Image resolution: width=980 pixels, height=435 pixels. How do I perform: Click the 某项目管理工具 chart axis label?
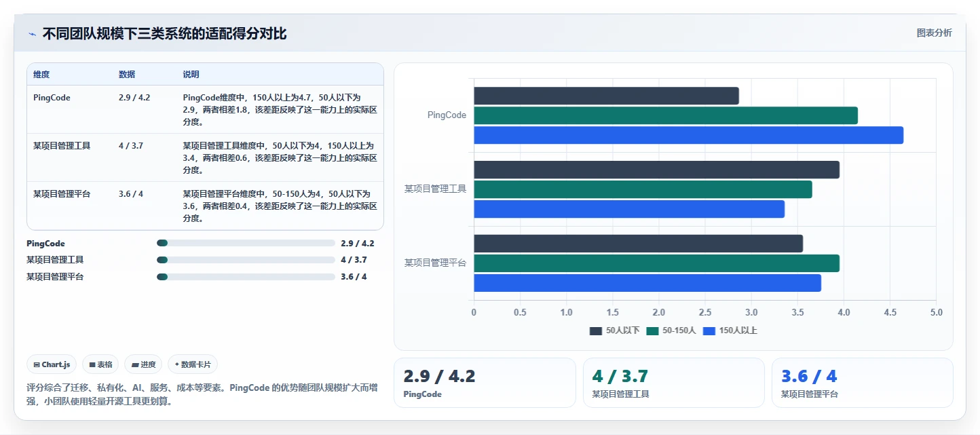point(435,189)
